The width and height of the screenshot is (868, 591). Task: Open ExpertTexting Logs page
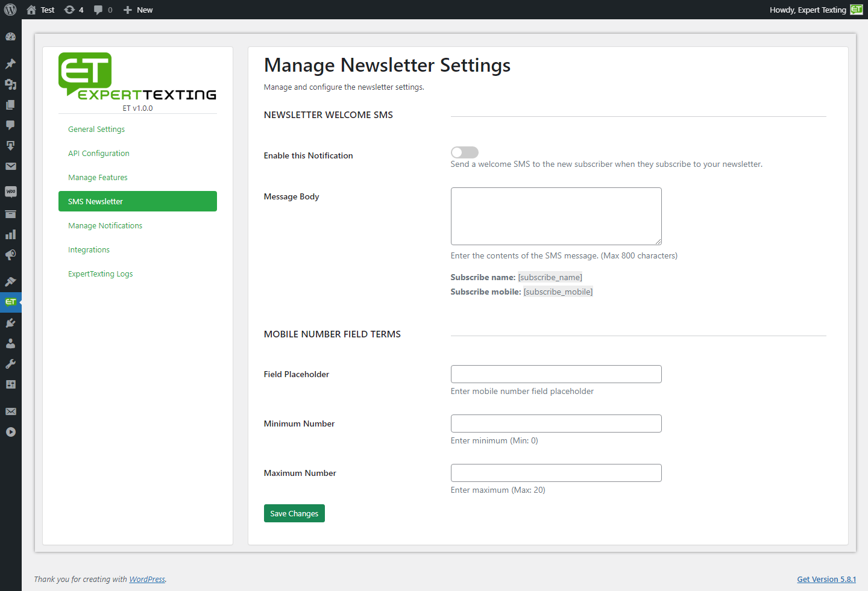tap(101, 274)
